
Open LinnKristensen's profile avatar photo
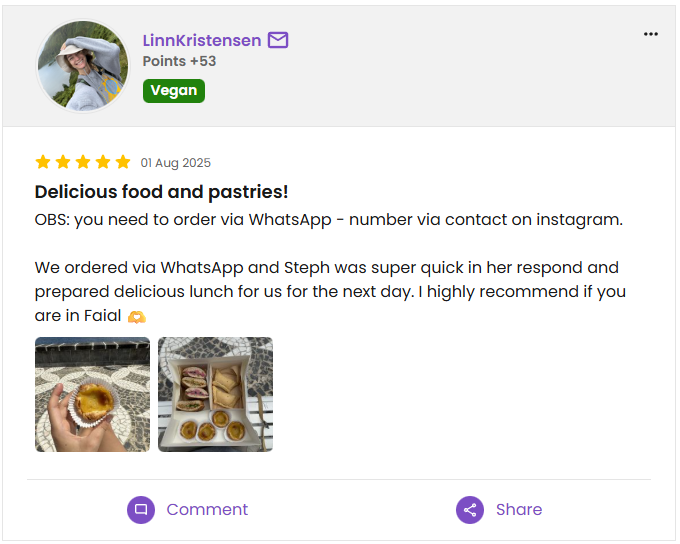[83, 66]
